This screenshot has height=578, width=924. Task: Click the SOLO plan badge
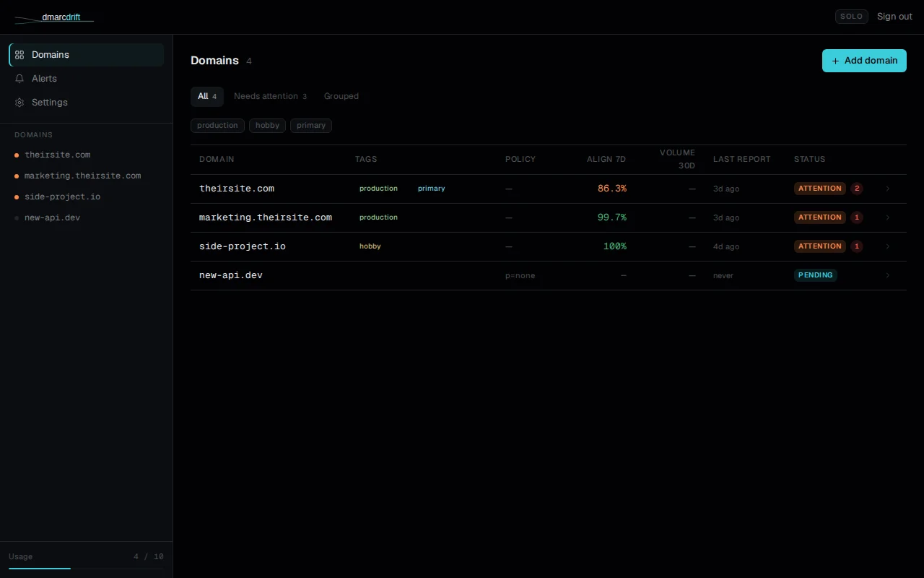(852, 17)
